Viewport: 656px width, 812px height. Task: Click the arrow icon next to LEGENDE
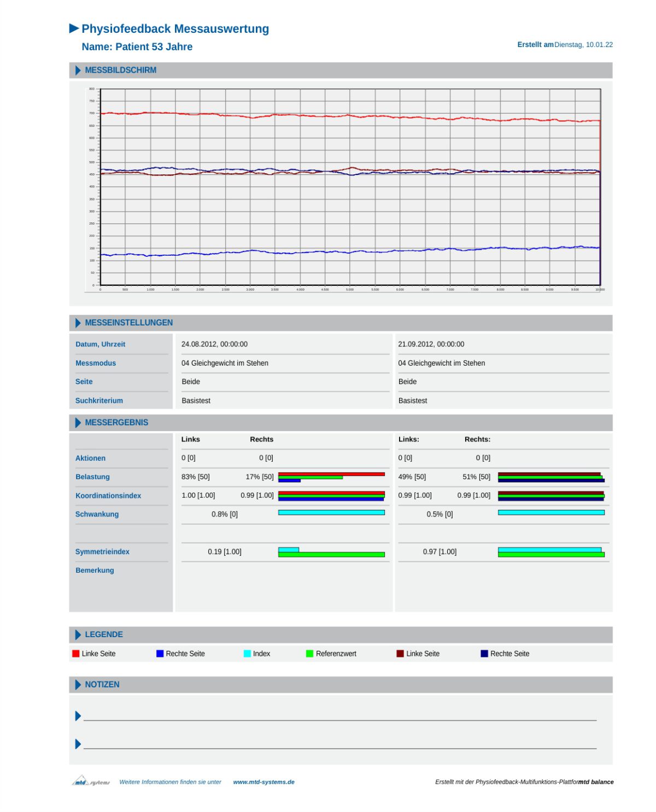77,634
